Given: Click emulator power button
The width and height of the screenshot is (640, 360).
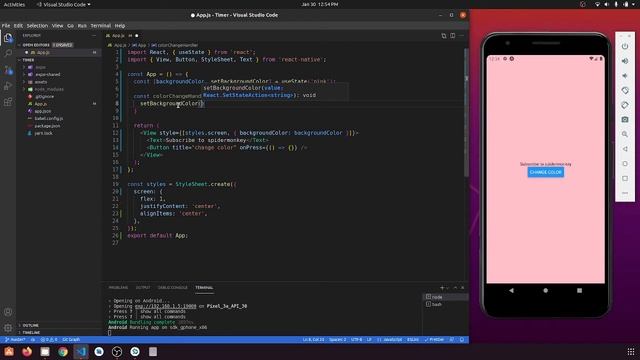Looking at the screenshot, I should point(625,47).
